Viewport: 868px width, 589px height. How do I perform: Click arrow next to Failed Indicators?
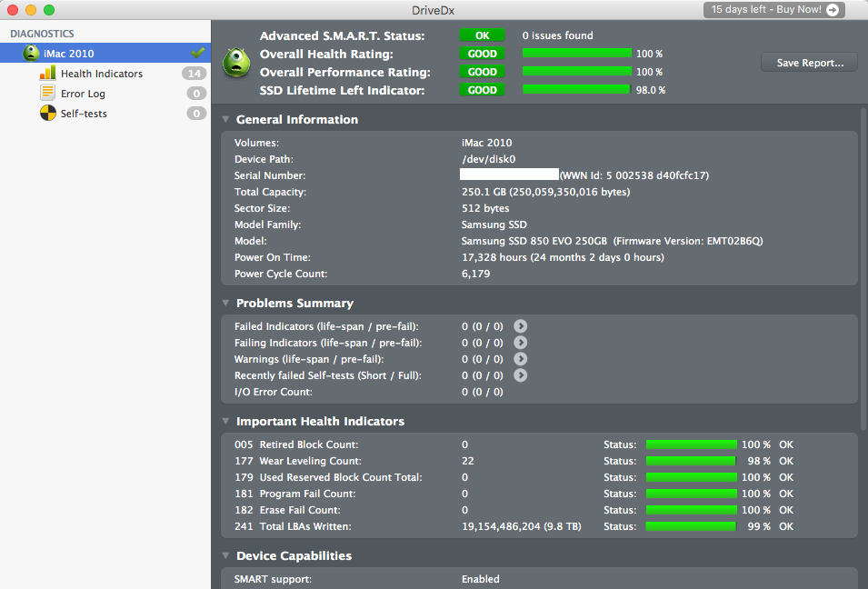pos(521,326)
